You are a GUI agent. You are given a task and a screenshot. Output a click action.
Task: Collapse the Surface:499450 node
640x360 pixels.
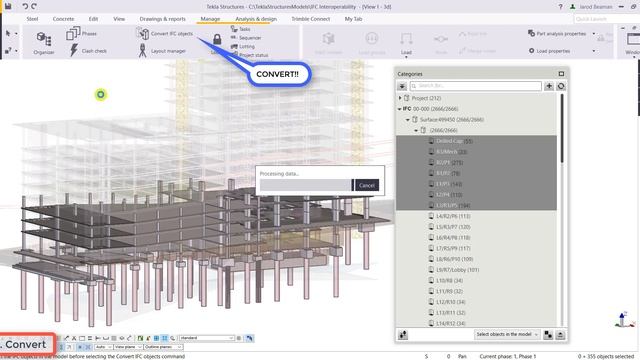tap(408, 120)
